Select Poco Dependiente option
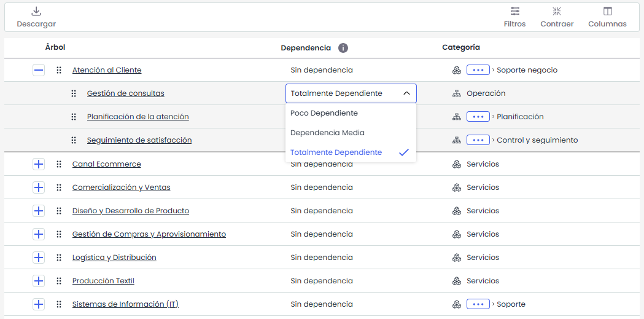 [x=324, y=113]
